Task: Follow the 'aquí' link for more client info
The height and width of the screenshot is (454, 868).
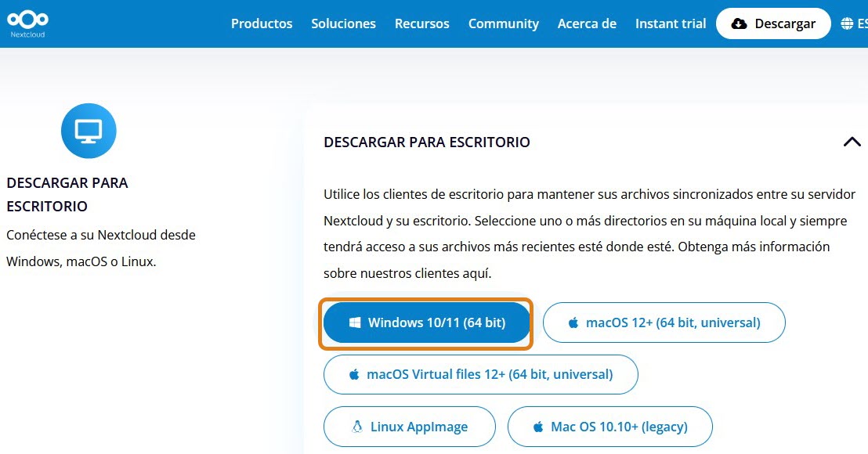Action: point(475,274)
